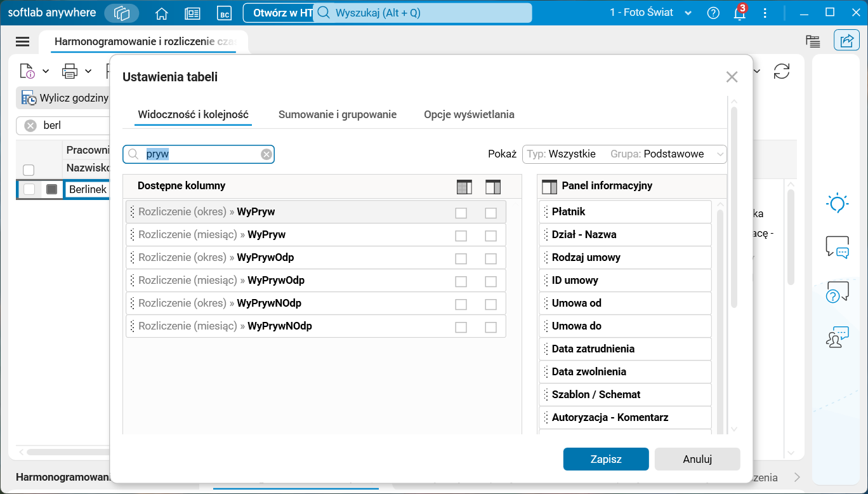The width and height of the screenshot is (868, 494).
Task: Open the help question mark icon
Action: [713, 13]
